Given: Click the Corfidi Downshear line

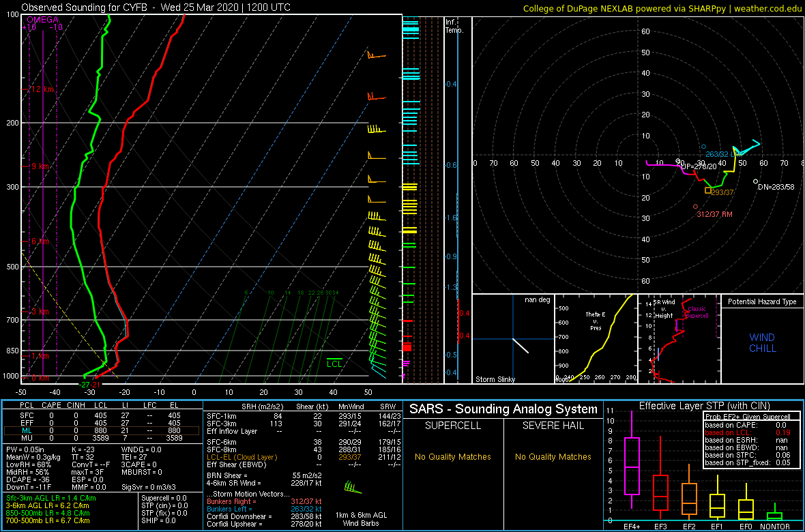Looking at the screenshot, I should point(264,516).
